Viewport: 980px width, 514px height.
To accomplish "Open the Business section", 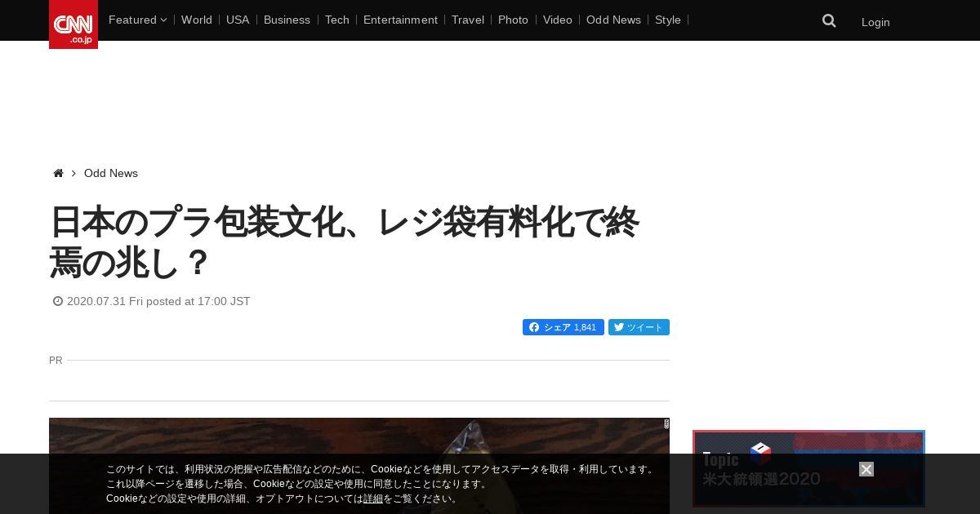I will click(x=287, y=20).
